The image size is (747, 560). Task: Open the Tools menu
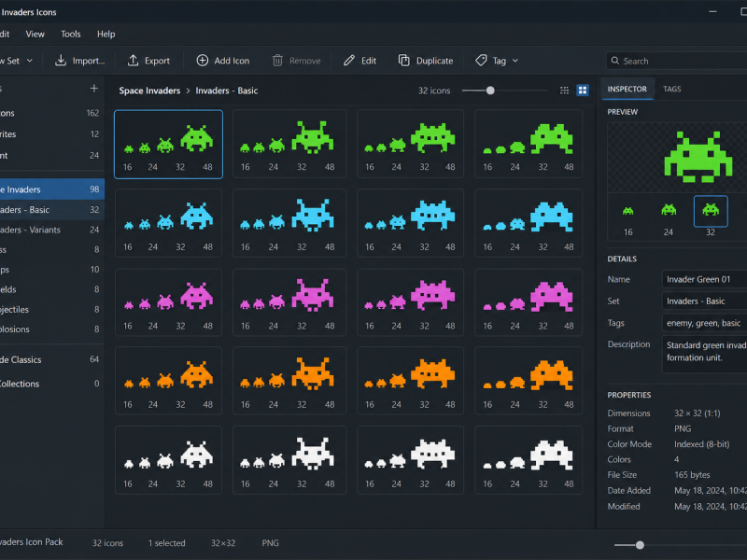point(71,34)
